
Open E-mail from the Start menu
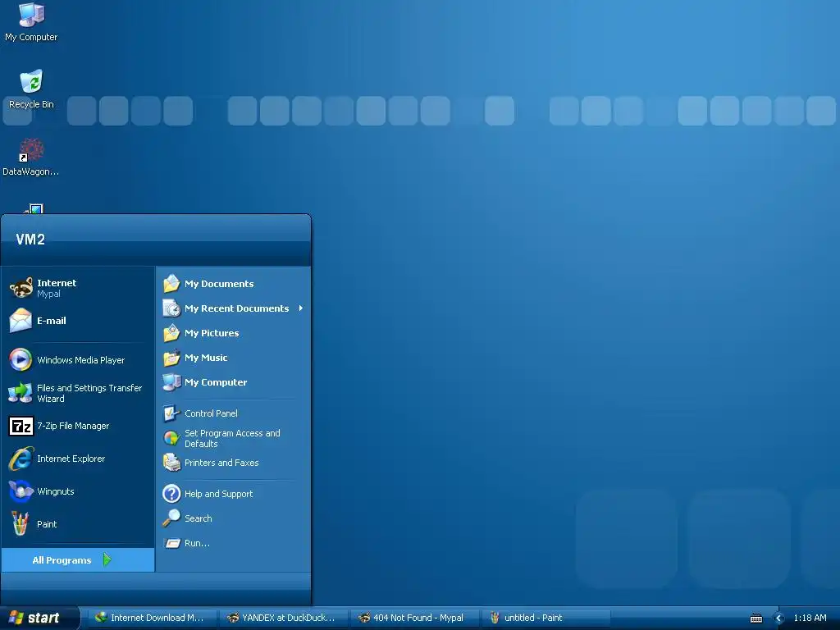(x=78, y=321)
